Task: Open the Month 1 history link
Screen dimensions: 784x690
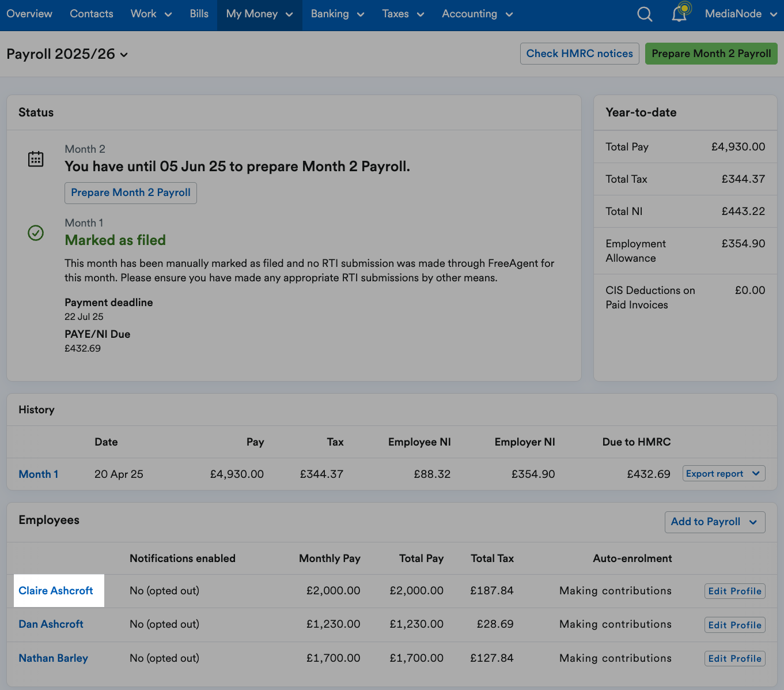Action: tap(39, 474)
